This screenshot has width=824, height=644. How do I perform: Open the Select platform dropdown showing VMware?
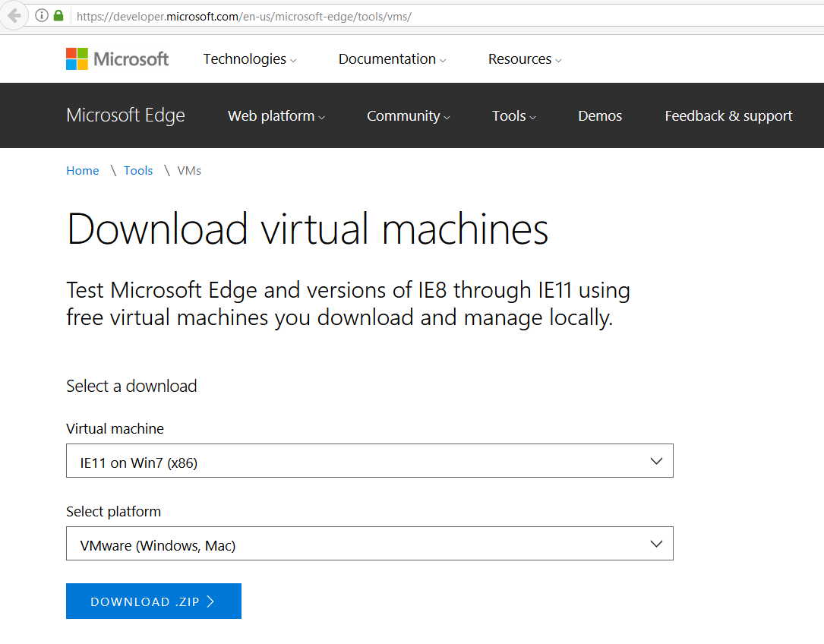click(x=369, y=543)
